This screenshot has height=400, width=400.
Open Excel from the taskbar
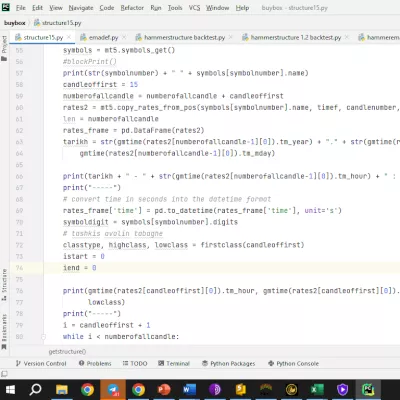click(x=317, y=389)
